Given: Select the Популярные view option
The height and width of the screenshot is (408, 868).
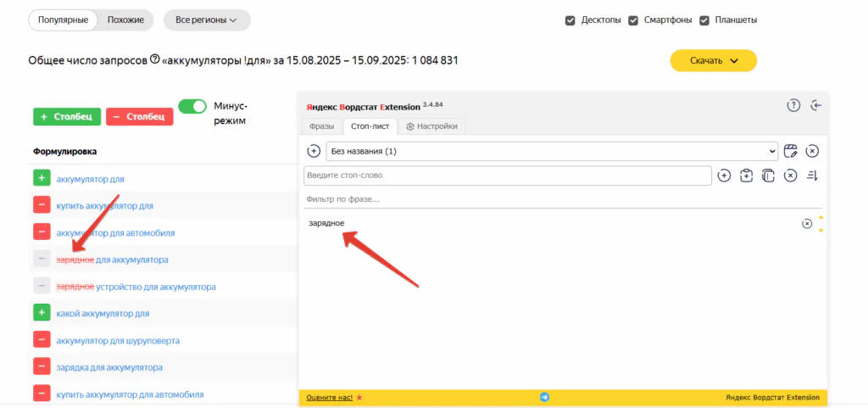Looking at the screenshot, I should (x=63, y=20).
